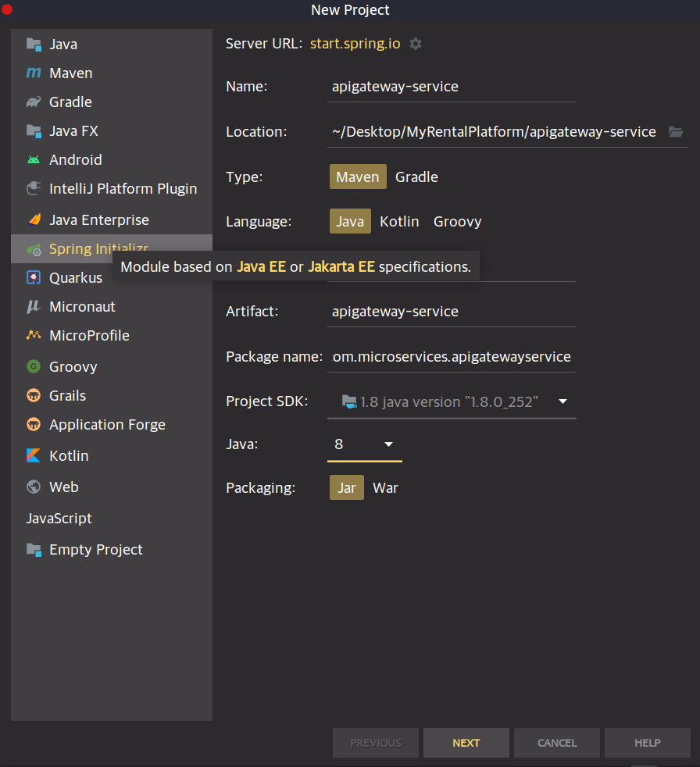Choose Java as the language

point(350,221)
